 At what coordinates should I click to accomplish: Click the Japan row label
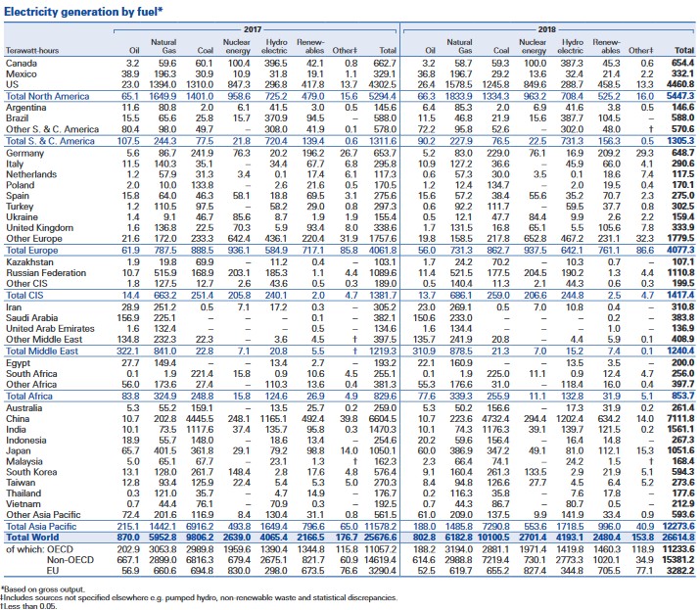[x=18, y=451]
